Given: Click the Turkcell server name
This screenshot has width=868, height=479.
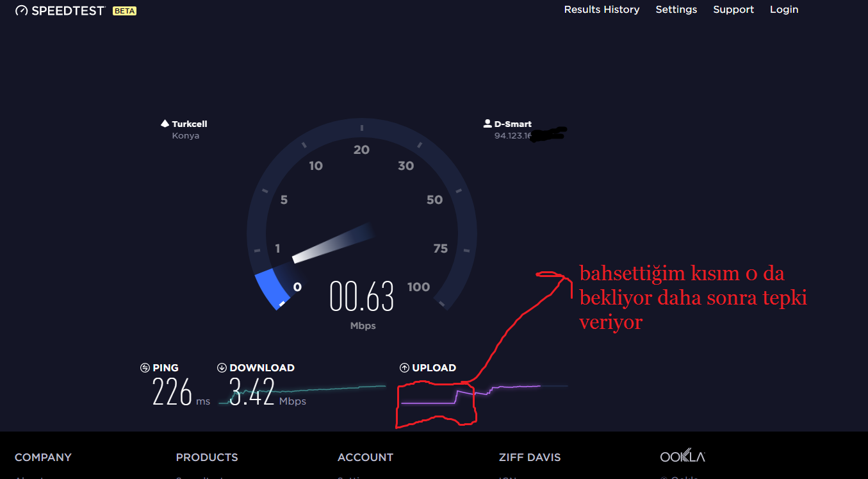Looking at the screenshot, I should coord(190,124).
